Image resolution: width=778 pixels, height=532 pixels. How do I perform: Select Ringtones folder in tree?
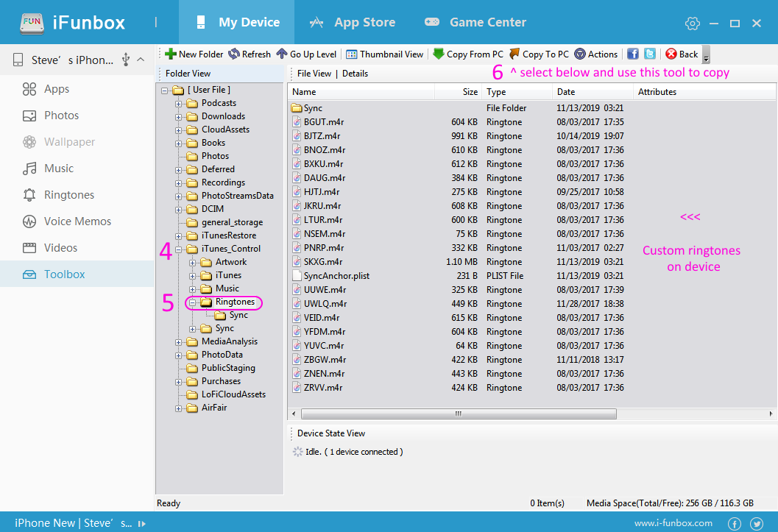235,302
